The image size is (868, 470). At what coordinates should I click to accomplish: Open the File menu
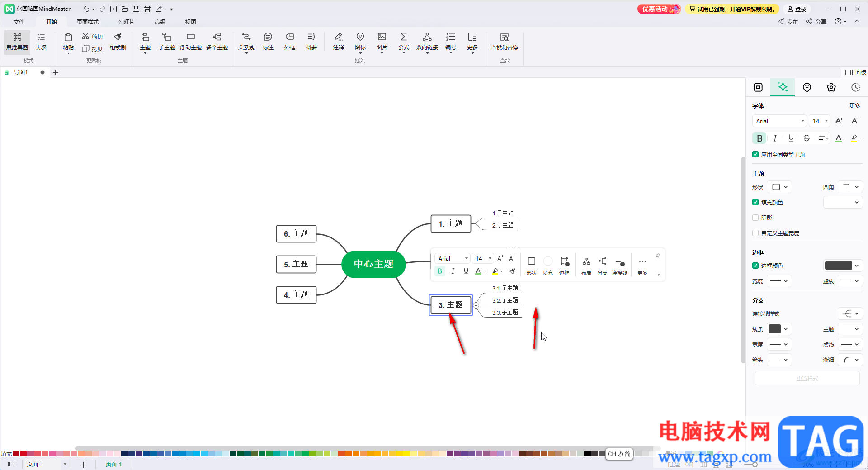[x=19, y=22]
